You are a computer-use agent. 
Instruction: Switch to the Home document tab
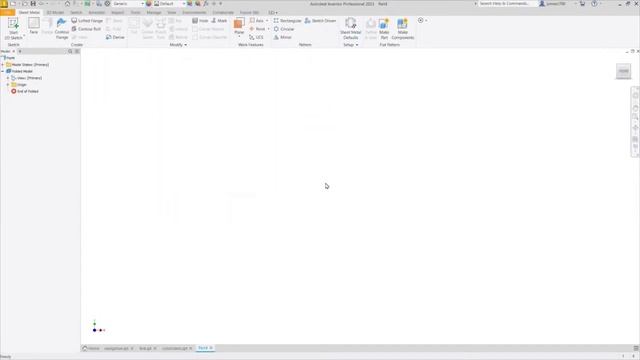pos(91,348)
